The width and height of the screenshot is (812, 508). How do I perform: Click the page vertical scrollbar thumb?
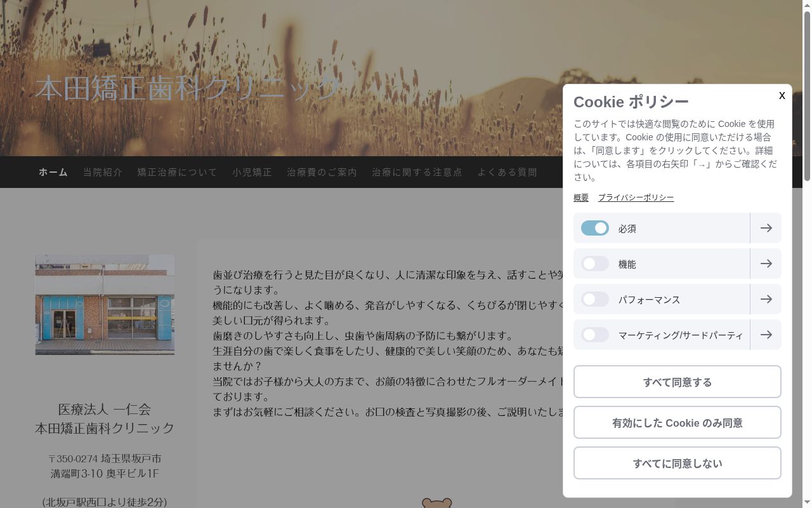[x=807, y=95]
